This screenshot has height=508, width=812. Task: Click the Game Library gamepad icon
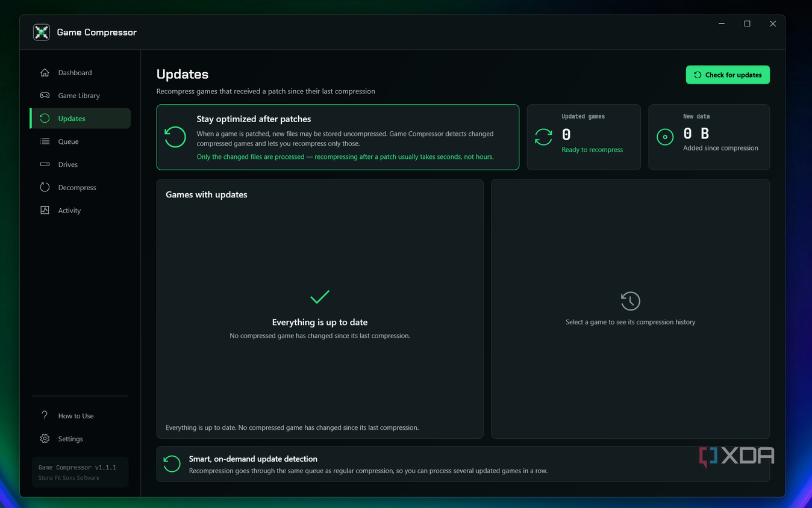(x=45, y=95)
